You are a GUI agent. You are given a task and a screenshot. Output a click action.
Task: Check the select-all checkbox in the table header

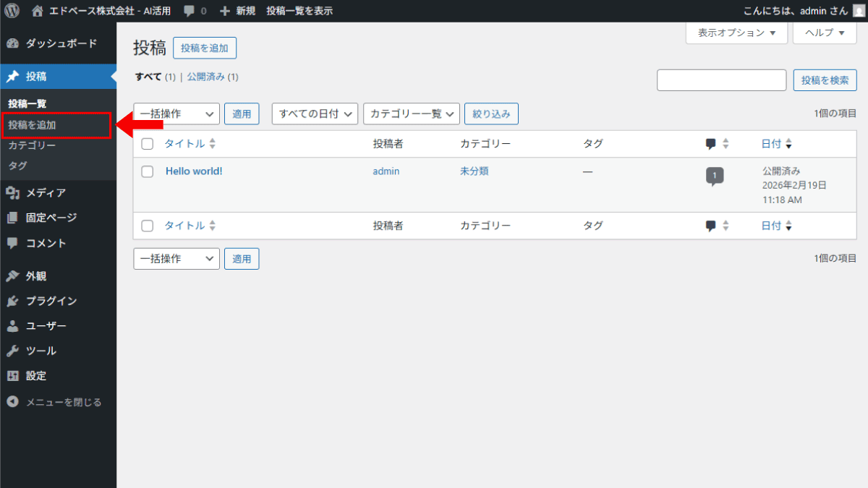pyautogui.click(x=147, y=143)
